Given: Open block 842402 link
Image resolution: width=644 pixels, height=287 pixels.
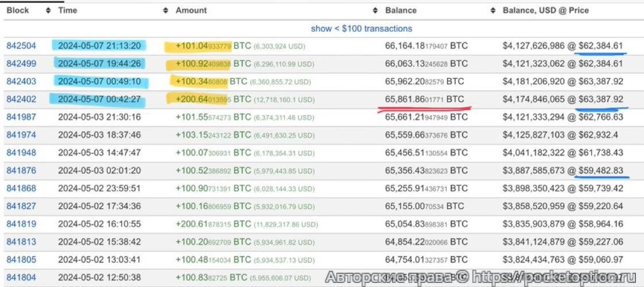Looking at the screenshot, I should click(x=21, y=99).
